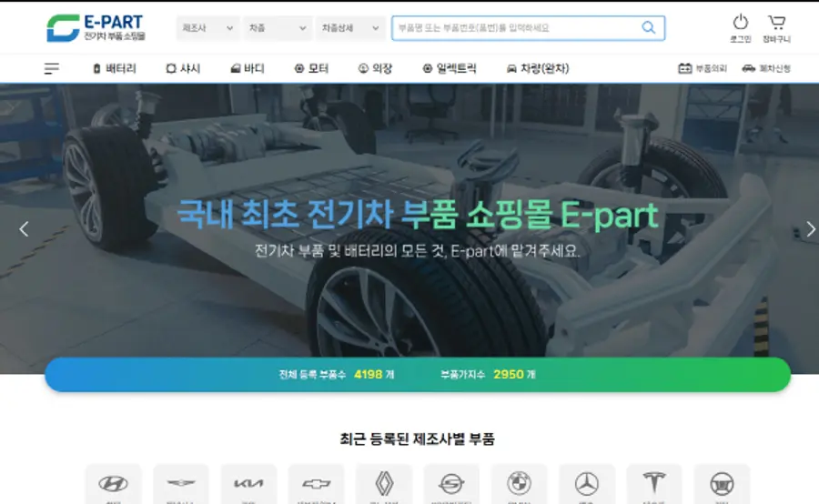Viewport: 819px width, 504px height.
Task: Select the Hyundai manufacturer logo
Action: [x=113, y=484]
